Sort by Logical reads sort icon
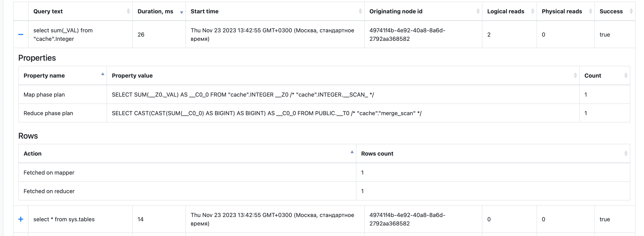 (x=533, y=11)
